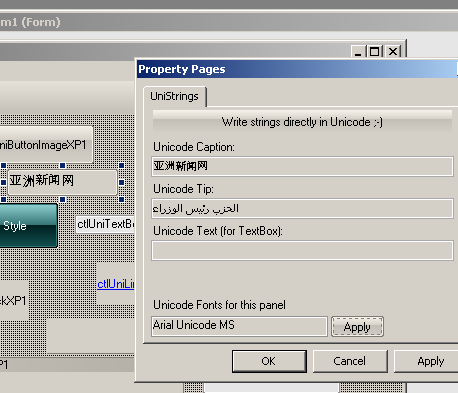Screen dimensions: 458x393
Task: Minimize the form designer window
Action: [358, 52]
